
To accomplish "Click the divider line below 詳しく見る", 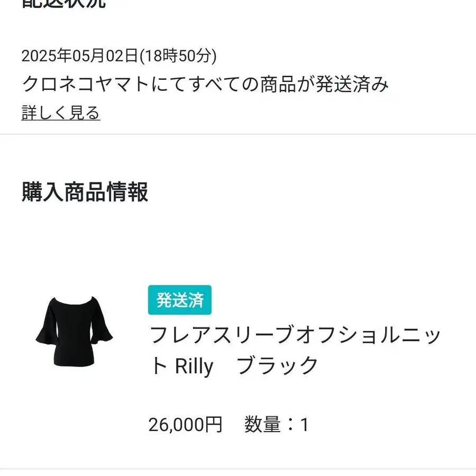I will (x=238, y=134).
